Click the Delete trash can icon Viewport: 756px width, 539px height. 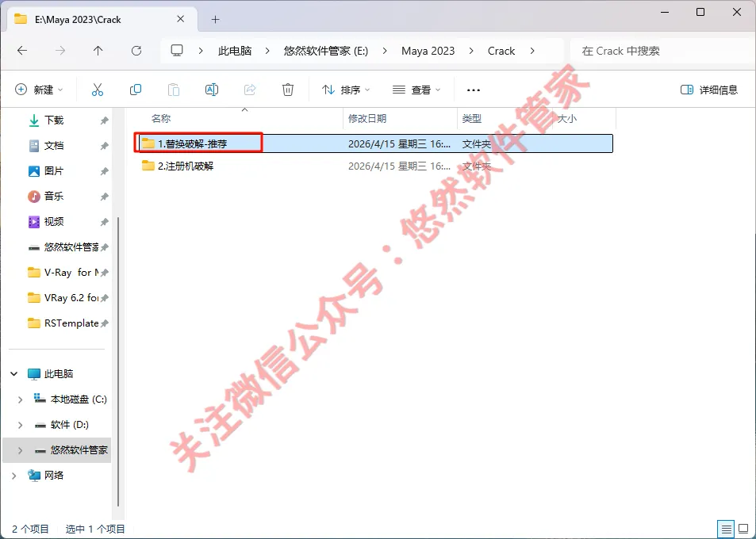click(288, 90)
